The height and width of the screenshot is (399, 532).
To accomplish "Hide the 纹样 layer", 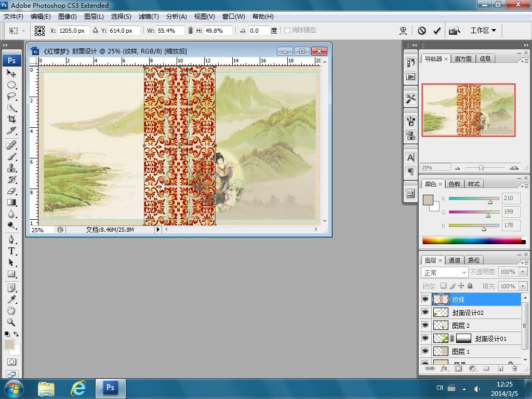I will click(425, 299).
